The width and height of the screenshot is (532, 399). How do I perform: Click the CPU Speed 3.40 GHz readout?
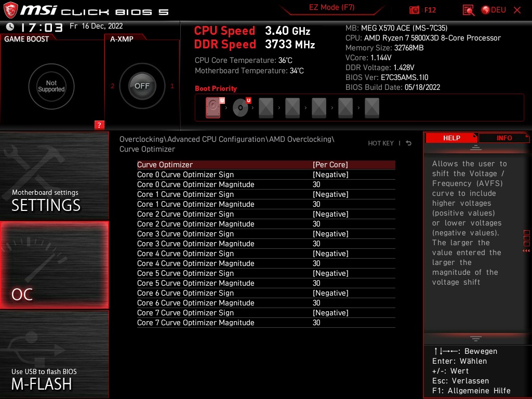pyautogui.click(x=252, y=31)
